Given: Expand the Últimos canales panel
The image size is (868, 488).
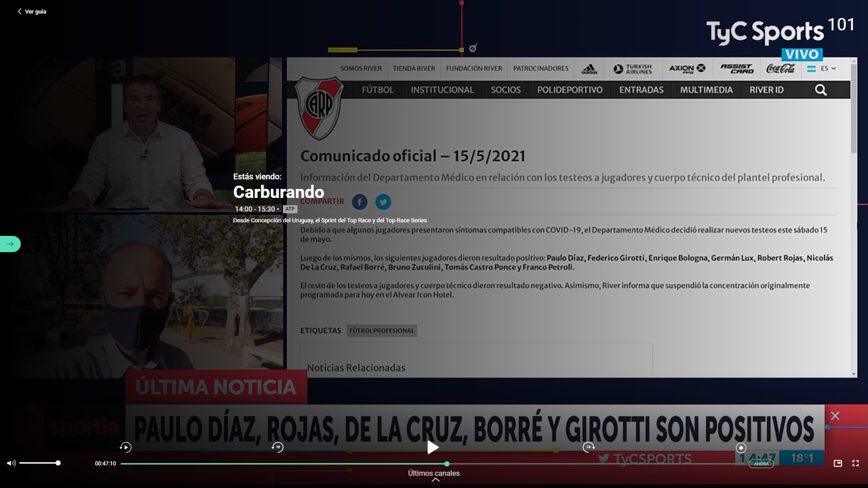Looking at the screenshot, I should 434,476.
